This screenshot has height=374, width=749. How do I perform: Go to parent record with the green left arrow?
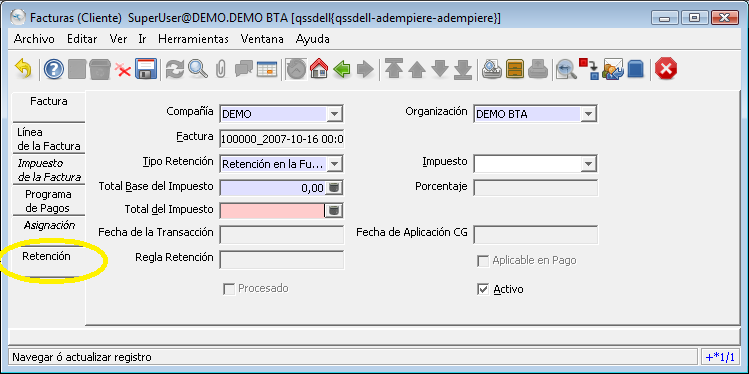click(x=342, y=70)
